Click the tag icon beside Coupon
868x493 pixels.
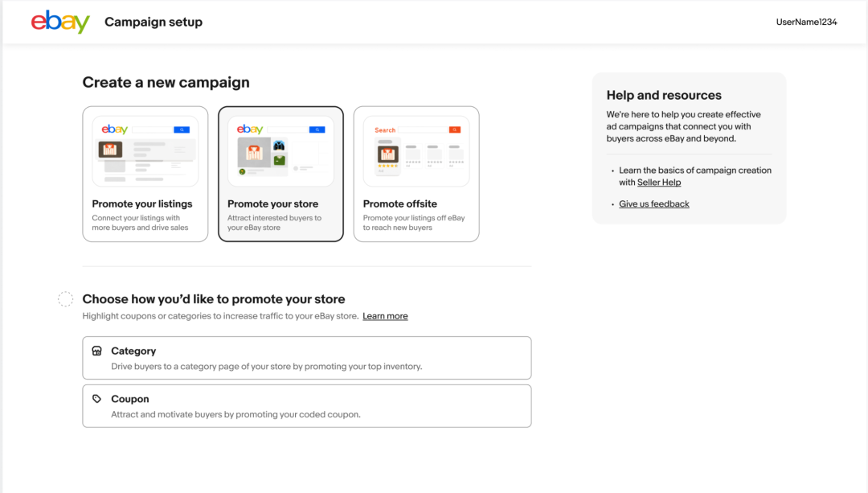coord(97,399)
